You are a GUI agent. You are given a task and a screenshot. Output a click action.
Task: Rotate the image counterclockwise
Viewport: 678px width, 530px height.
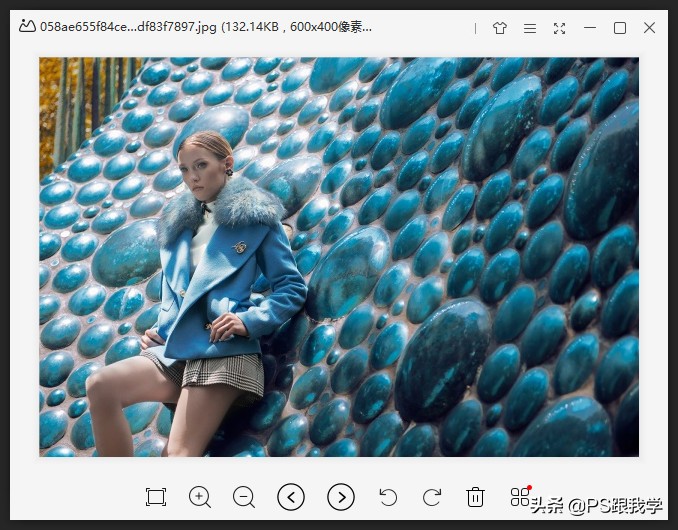click(388, 497)
